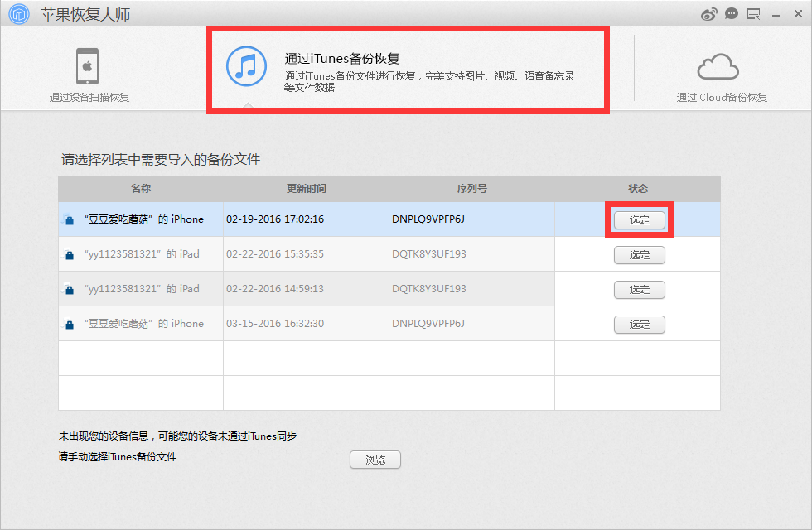Click the app logo beside 苹果恢复大师

click(19, 14)
